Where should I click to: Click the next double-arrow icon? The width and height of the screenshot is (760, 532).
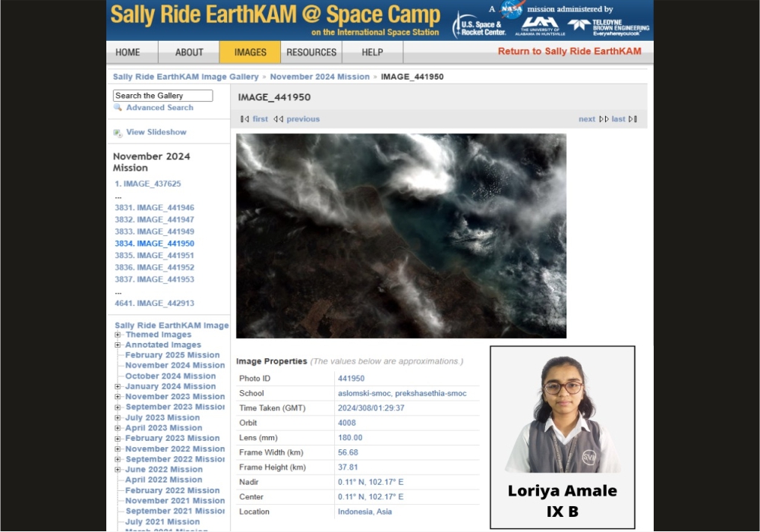click(x=604, y=119)
